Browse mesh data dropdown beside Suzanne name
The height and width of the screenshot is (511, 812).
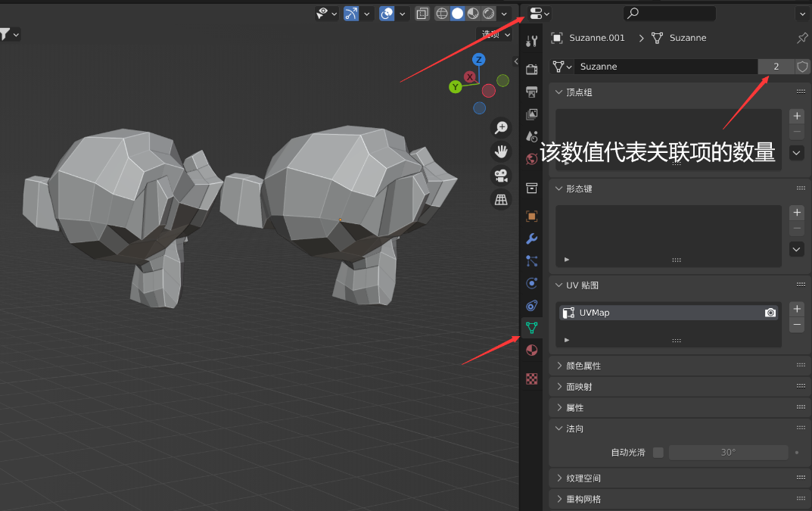[x=562, y=67]
